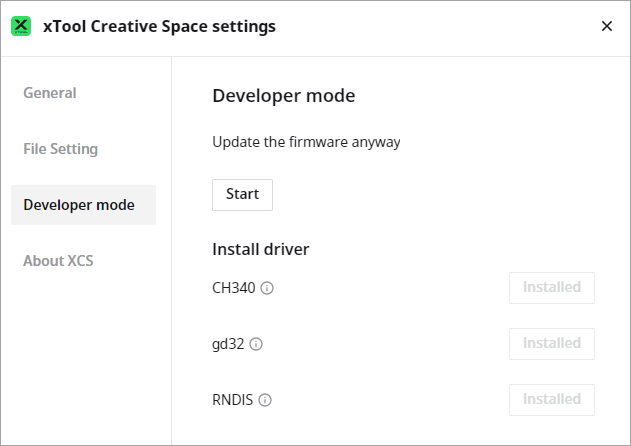The width and height of the screenshot is (631, 446).
Task: Click the RNDIS info icon
Action: tap(265, 400)
